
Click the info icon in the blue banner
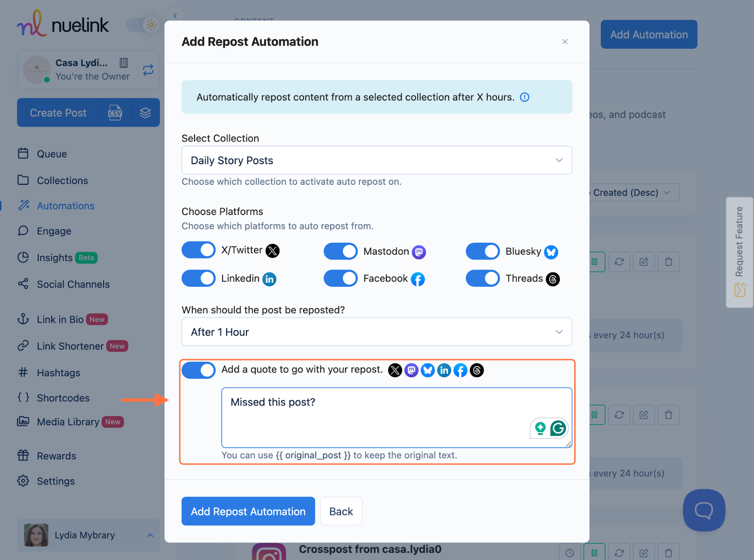pos(525,97)
